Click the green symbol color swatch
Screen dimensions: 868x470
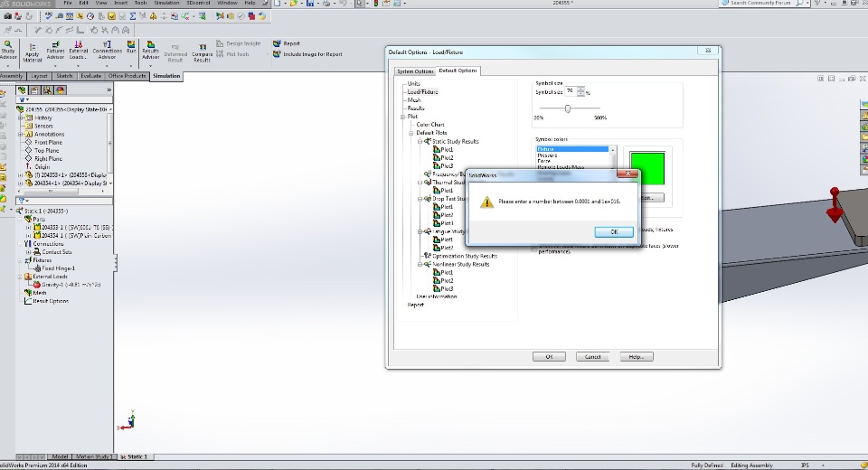click(x=647, y=168)
